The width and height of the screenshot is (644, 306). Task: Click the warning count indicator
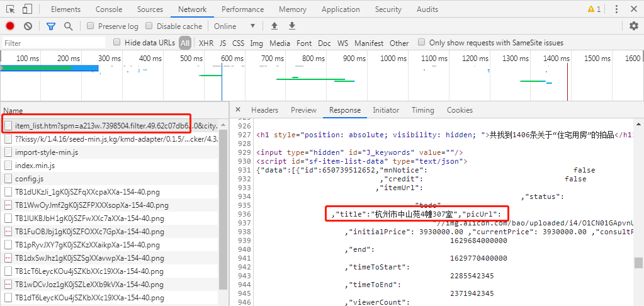(594, 9)
